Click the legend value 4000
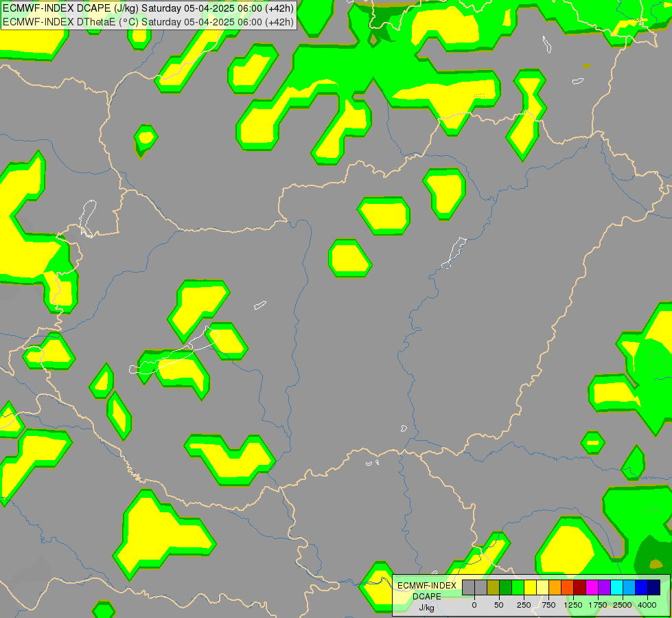 pos(647,605)
